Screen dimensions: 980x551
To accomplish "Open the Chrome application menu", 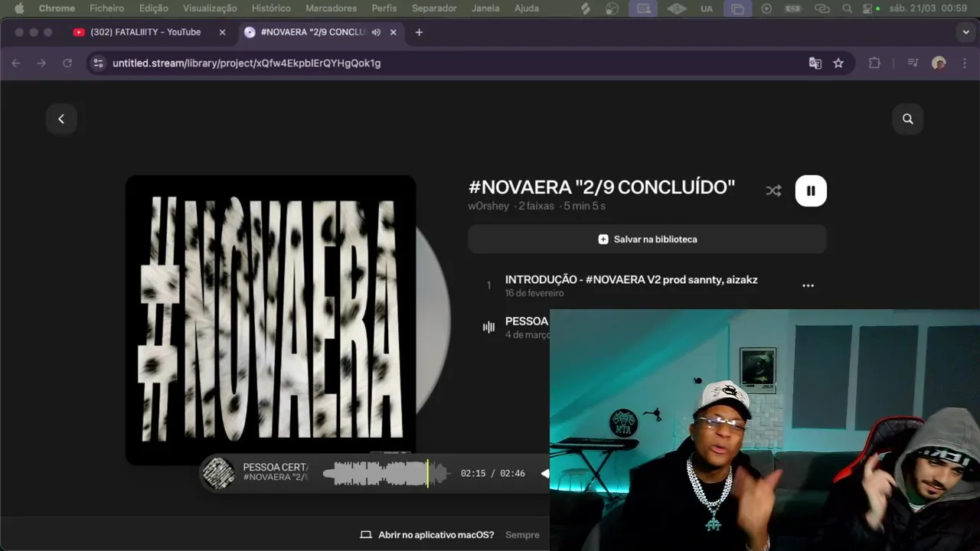I will (x=57, y=8).
